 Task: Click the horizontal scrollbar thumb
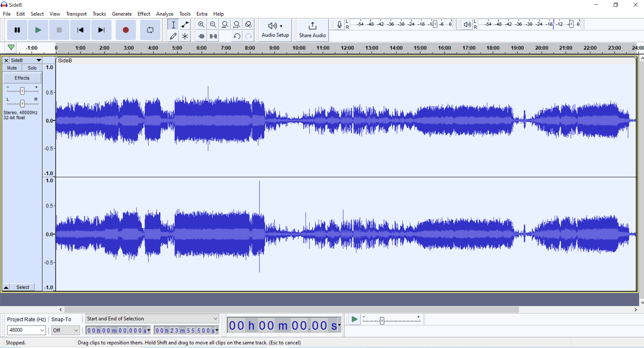click(292, 310)
